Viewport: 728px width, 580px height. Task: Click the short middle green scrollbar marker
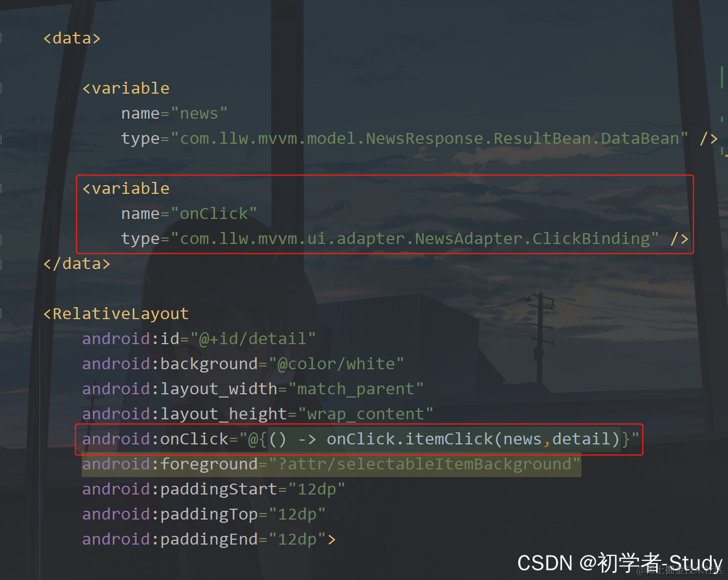click(x=722, y=119)
